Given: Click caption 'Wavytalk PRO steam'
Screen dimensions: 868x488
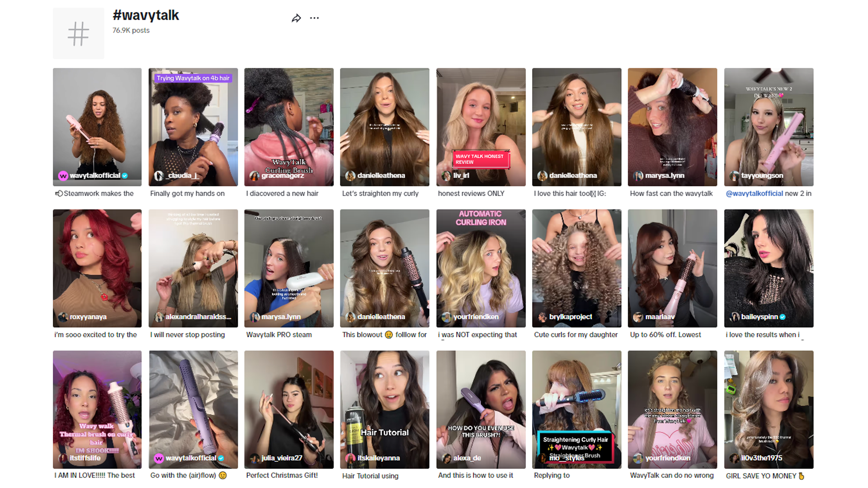Looking at the screenshot, I should [x=279, y=335].
